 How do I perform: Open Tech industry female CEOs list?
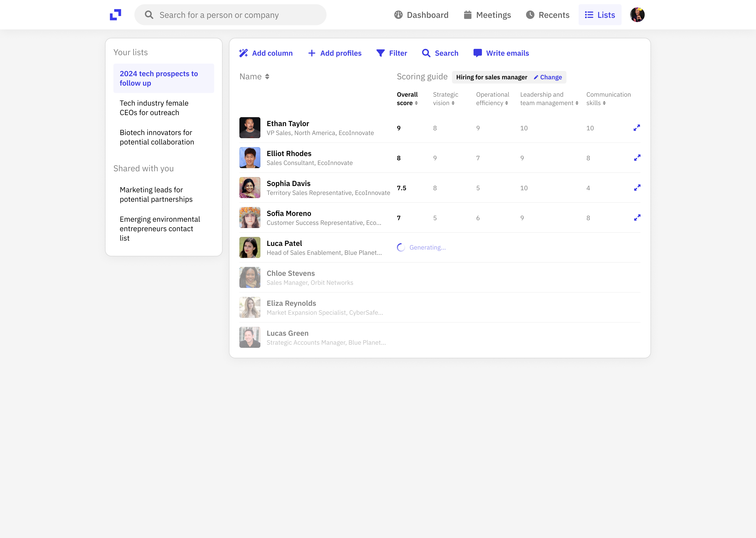tap(154, 108)
